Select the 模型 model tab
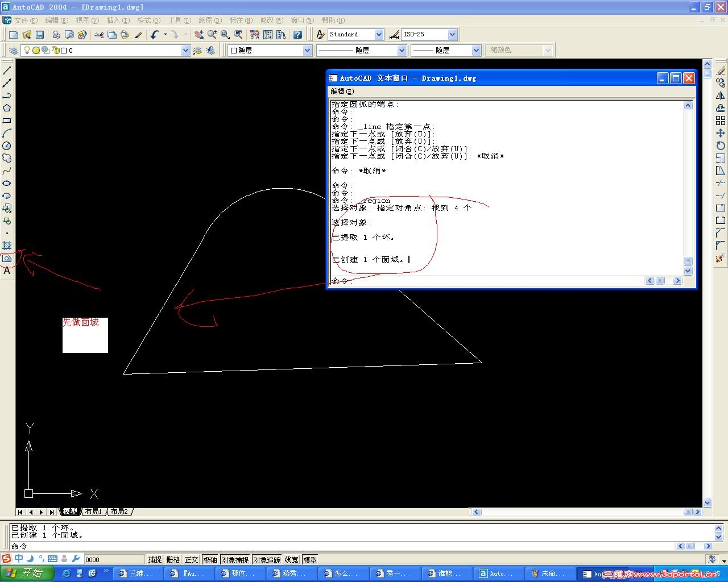Image resolution: width=728 pixels, height=582 pixels. [70, 512]
